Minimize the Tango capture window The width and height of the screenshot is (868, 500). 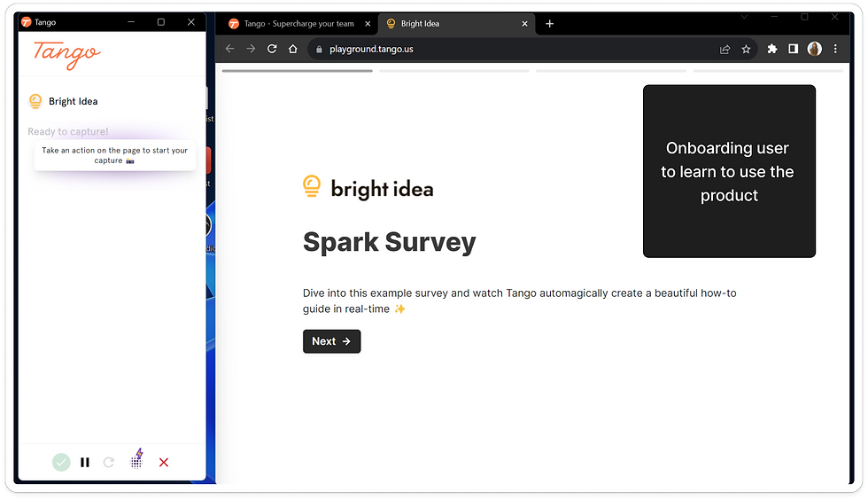(x=131, y=21)
